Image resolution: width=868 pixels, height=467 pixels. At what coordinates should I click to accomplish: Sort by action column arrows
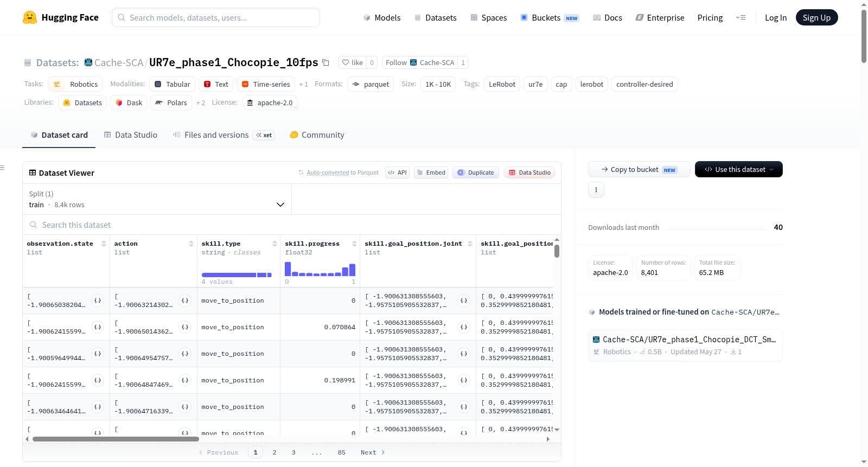(x=191, y=244)
